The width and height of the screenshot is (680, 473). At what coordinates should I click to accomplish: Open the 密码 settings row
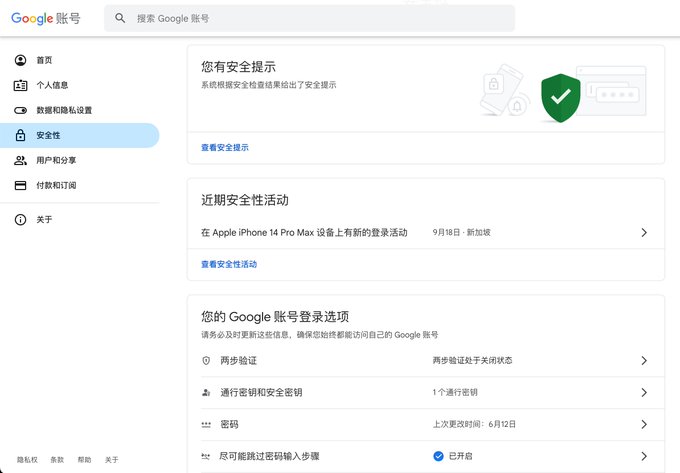coord(426,424)
